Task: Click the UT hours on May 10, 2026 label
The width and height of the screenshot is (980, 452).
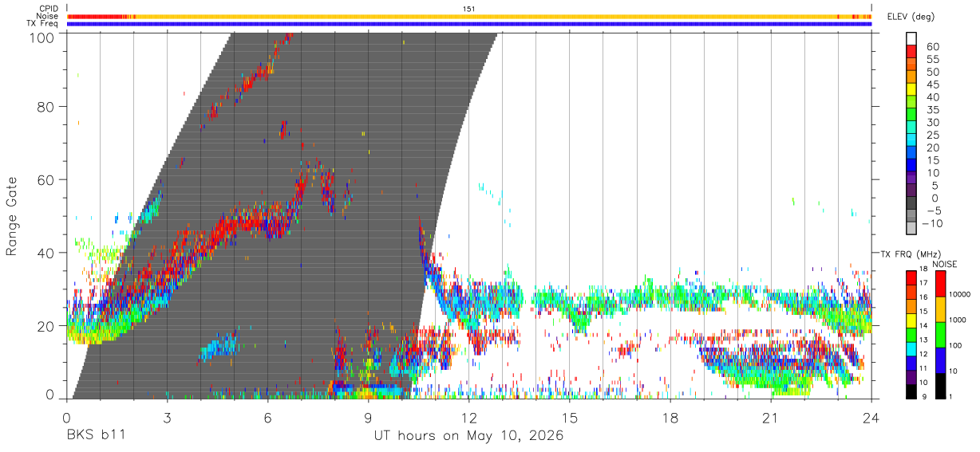Action: pos(468,435)
